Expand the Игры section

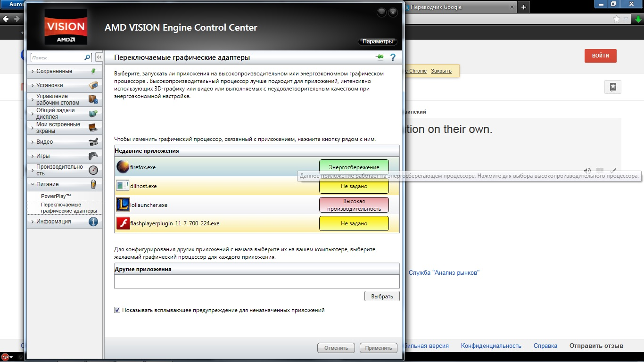[64, 156]
